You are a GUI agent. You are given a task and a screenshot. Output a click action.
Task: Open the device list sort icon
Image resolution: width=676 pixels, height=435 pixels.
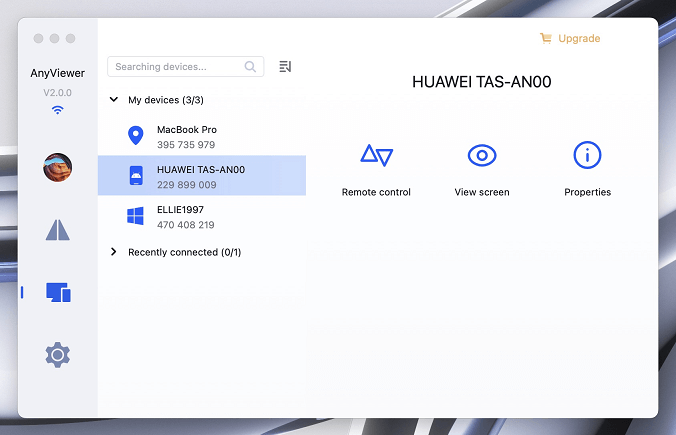coord(285,66)
